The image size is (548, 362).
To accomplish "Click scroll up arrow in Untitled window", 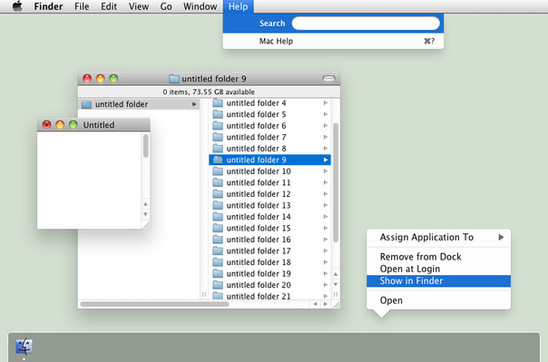I will tap(145, 204).
